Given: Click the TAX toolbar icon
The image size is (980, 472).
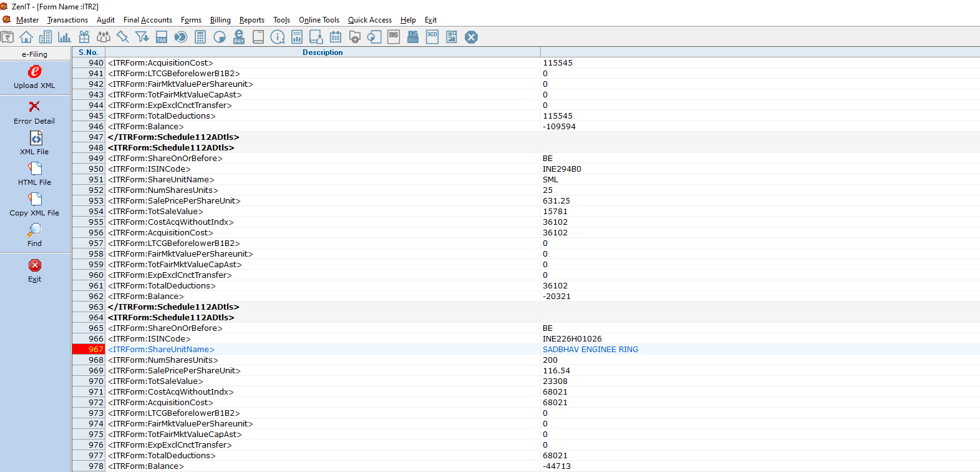Looking at the screenshot, I should point(162,37).
